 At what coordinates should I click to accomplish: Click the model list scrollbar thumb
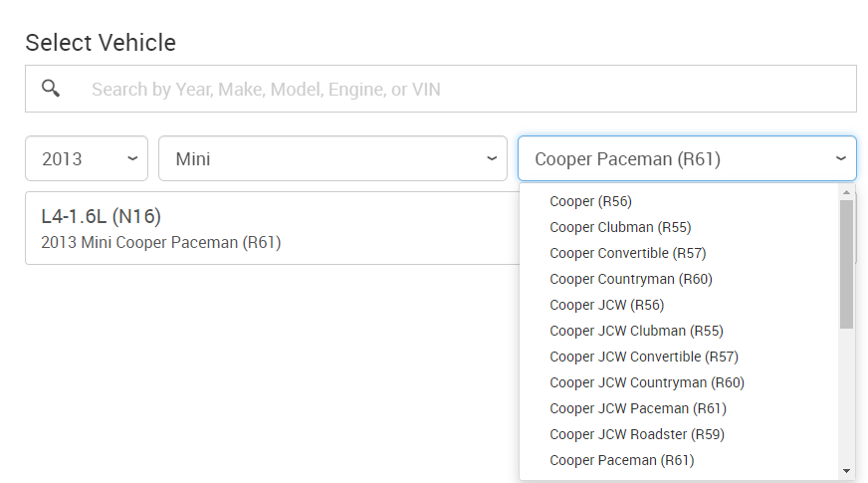pos(846,264)
